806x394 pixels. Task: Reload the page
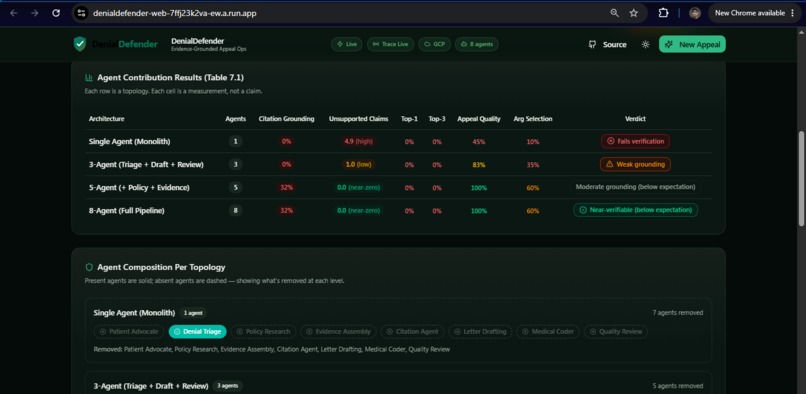pyautogui.click(x=56, y=13)
